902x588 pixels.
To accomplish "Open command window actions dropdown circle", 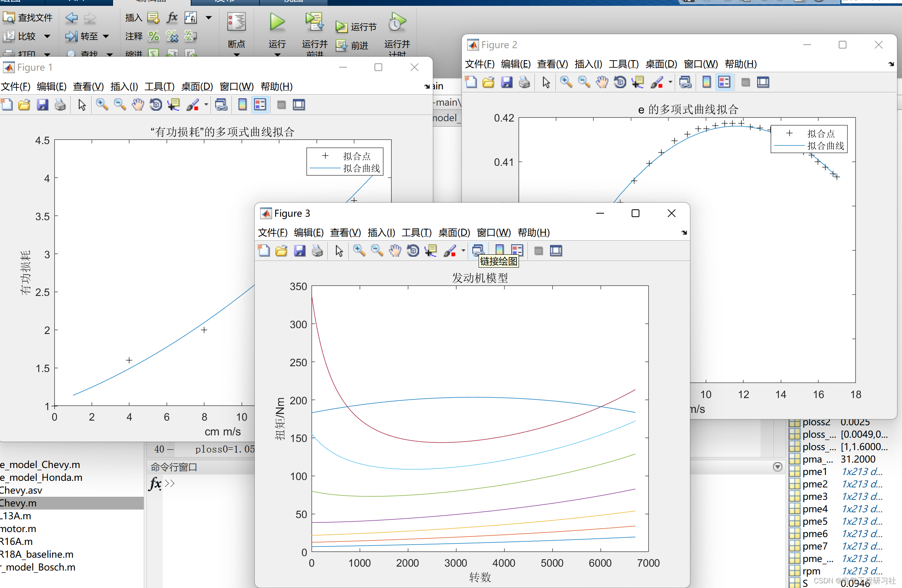I will point(777,467).
